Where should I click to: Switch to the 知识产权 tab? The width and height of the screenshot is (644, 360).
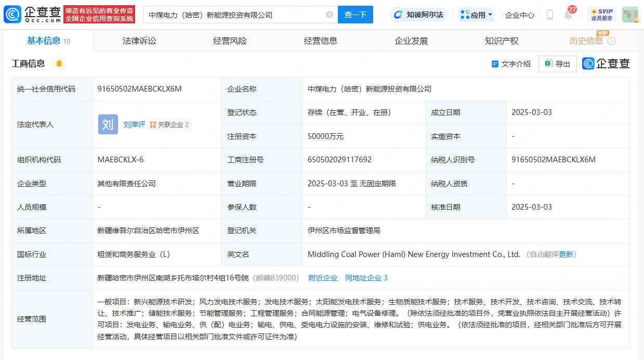coord(502,41)
